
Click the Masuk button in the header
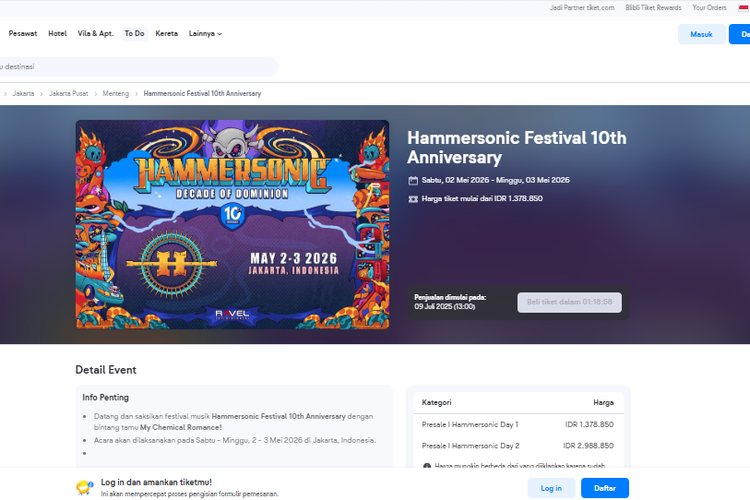coord(701,34)
